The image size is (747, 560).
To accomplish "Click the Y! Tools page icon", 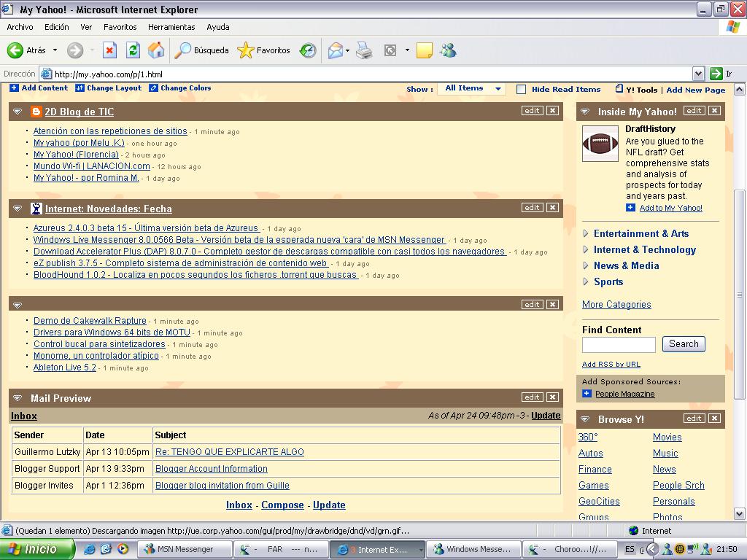I will (x=619, y=88).
